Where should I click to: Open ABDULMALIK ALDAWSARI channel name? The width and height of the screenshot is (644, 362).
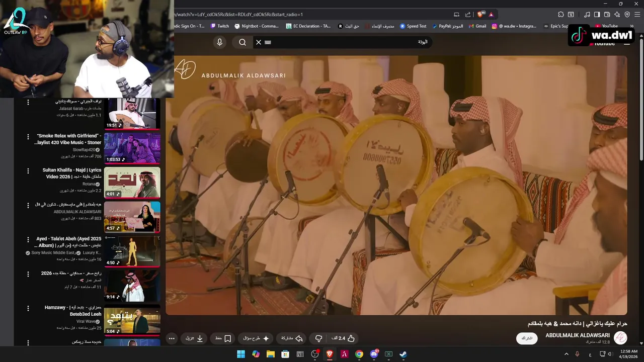pyautogui.click(x=578, y=335)
